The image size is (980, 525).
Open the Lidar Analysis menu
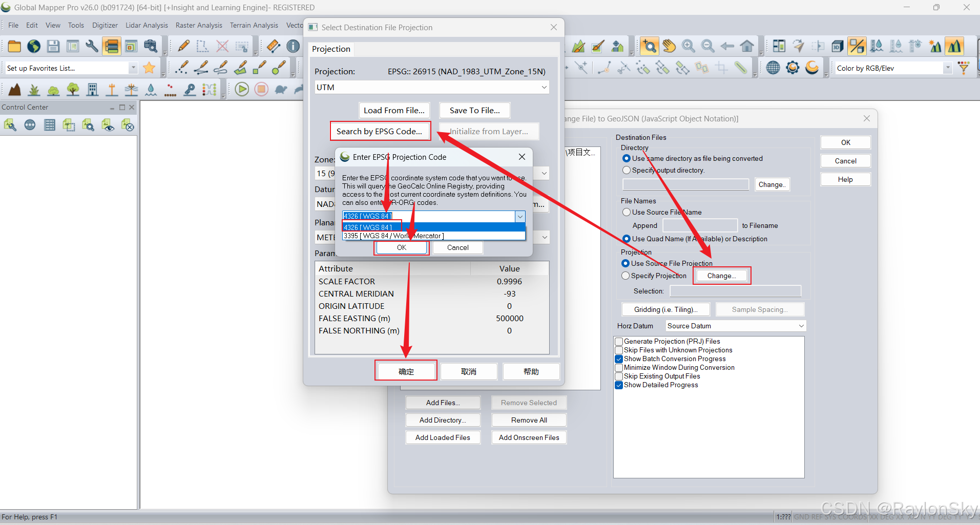[x=147, y=25]
